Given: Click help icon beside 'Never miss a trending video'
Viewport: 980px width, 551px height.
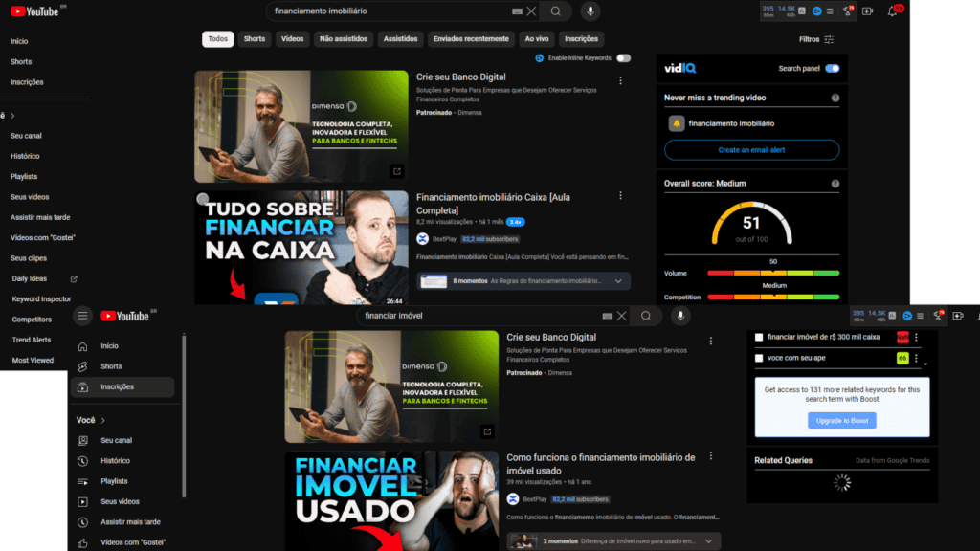Looking at the screenshot, I should (x=835, y=99).
